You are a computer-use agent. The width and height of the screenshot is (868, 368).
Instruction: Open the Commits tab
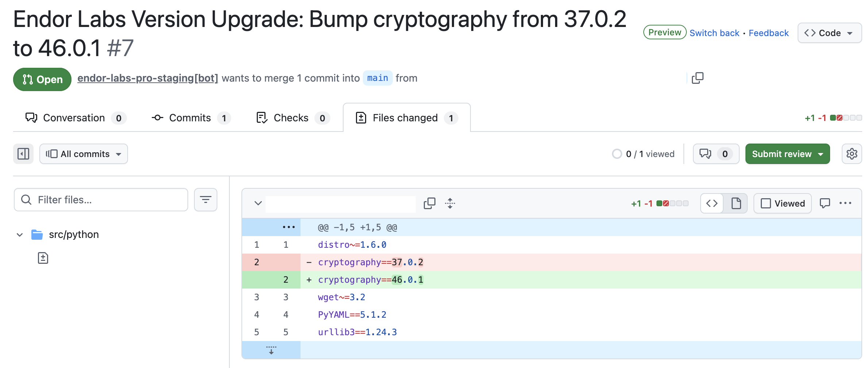tap(191, 118)
